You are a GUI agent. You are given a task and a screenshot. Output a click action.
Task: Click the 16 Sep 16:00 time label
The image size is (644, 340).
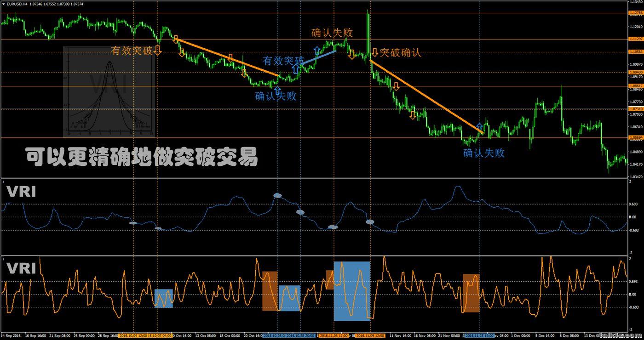coord(35,336)
